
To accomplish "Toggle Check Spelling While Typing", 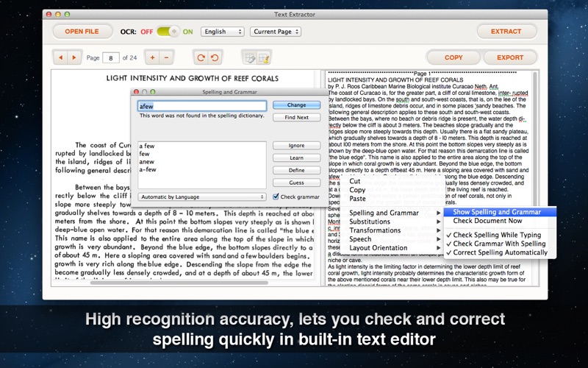I will pos(497,235).
